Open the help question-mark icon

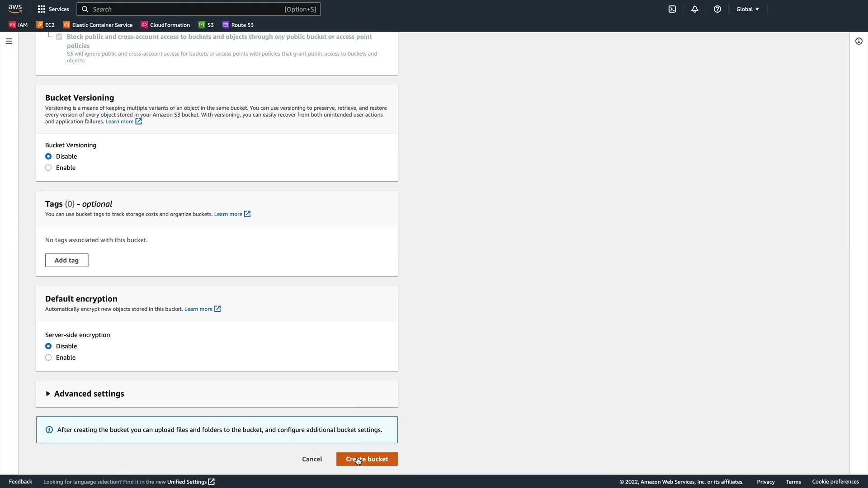pyautogui.click(x=717, y=9)
